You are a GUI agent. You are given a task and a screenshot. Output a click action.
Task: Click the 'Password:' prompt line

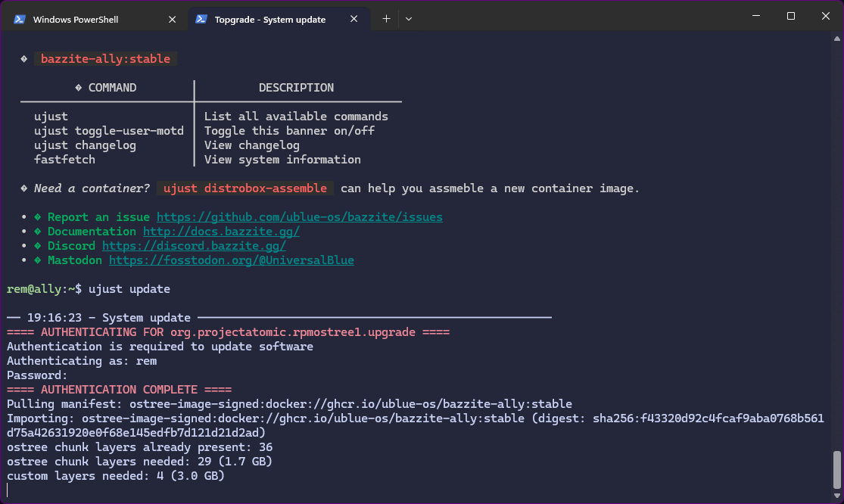click(x=37, y=375)
